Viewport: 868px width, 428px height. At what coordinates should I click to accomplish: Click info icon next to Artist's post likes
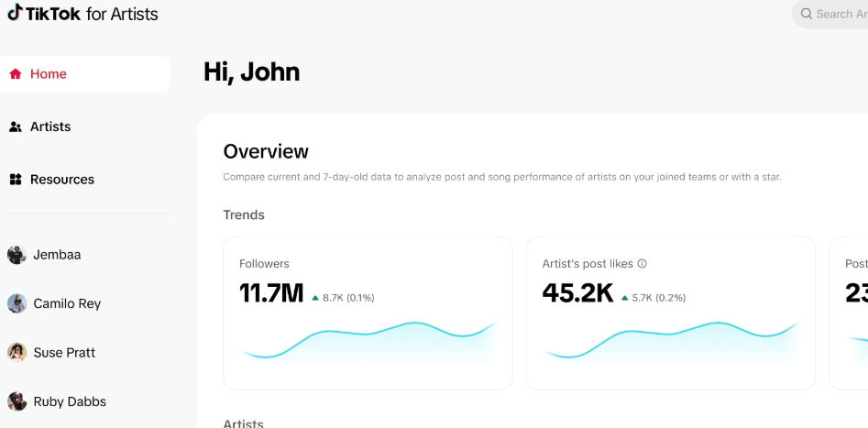[x=642, y=264]
